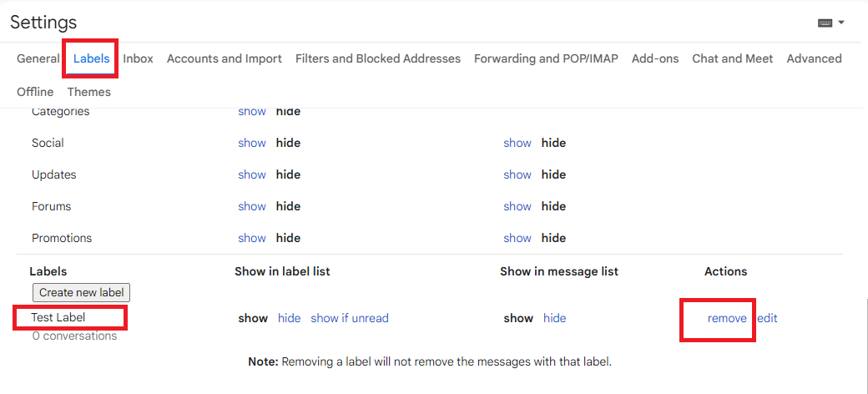The width and height of the screenshot is (868, 394).
Task: Hide Test Label in message list
Action: point(554,318)
